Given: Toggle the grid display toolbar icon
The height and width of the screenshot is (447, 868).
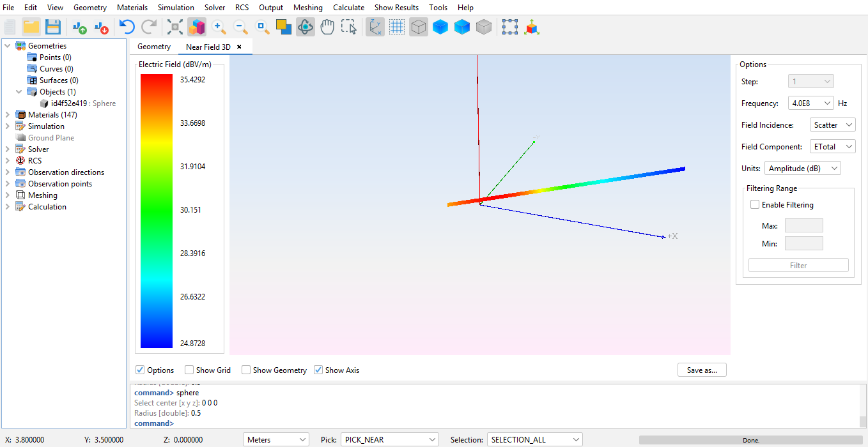Looking at the screenshot, I should pyautogui.click(x=397, y=27).
